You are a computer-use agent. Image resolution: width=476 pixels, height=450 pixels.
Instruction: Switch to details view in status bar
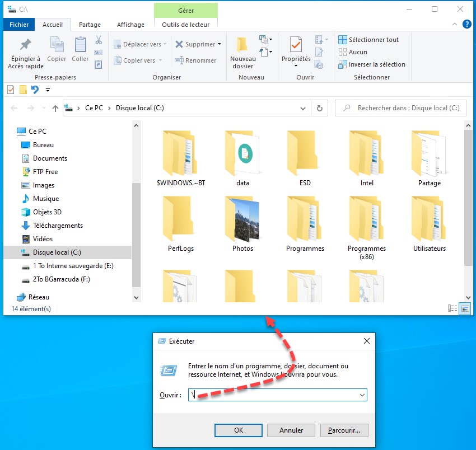coord(452,308)
